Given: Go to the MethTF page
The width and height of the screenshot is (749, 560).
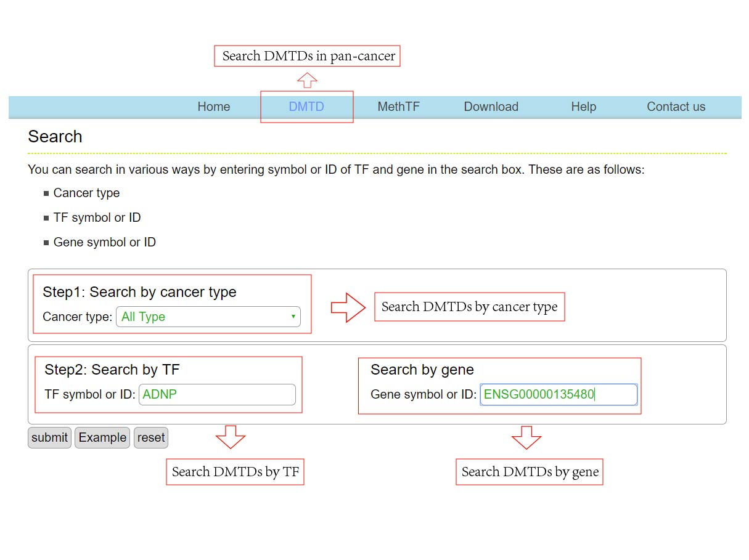Looking at the screenshot, I should tap(398, 107).
